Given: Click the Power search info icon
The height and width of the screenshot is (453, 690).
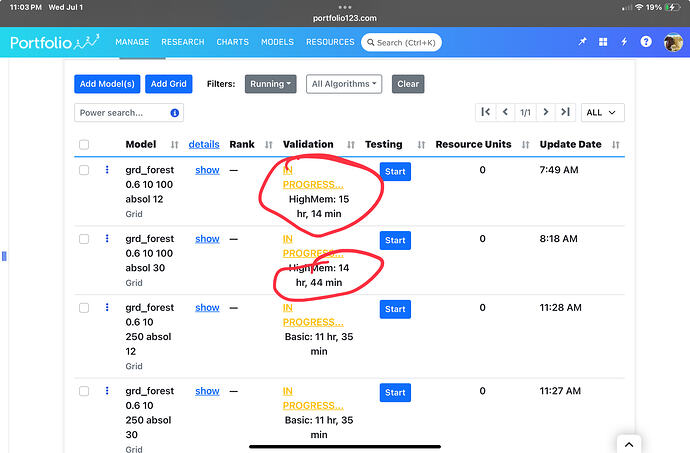Looking at the screenshot, I should coord(174,113).
